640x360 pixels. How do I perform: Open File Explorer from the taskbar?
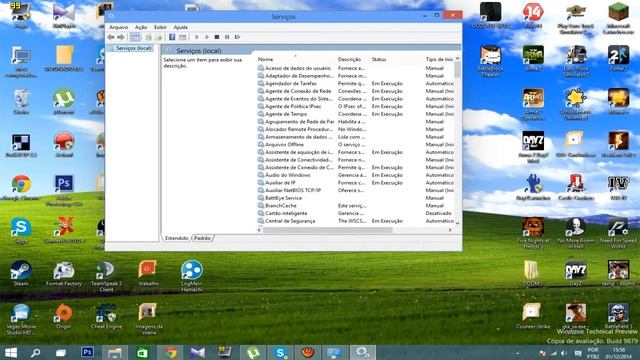115,352
